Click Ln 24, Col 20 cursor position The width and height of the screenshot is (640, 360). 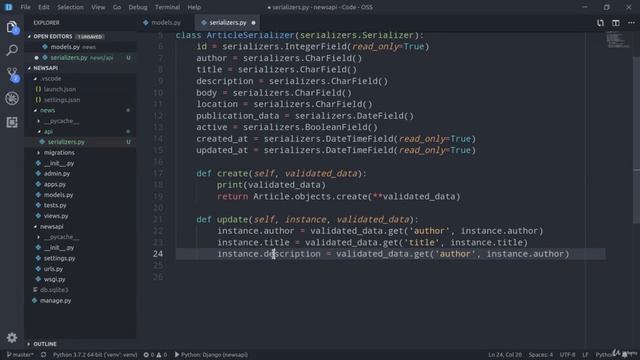(x=504, y=355)
